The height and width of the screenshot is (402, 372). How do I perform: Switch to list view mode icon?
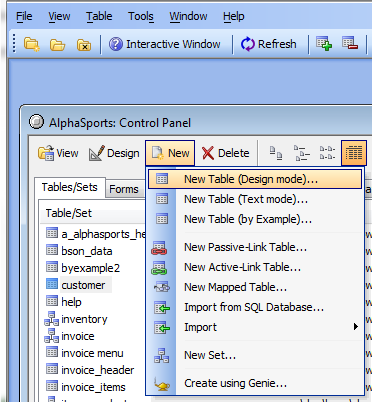coord(327,153)
